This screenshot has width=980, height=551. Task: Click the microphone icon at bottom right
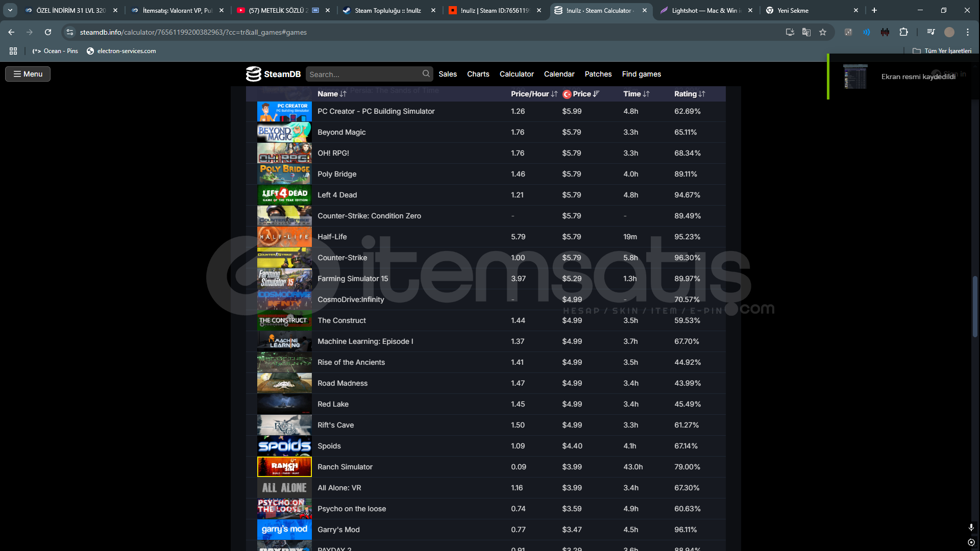971,527
